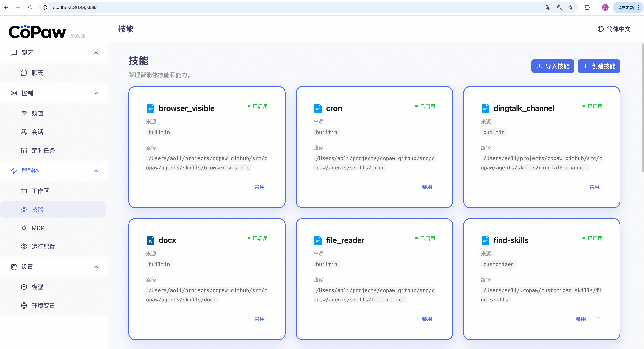Open the 运行配置 page
Image resolution: width=644 pixels, height=349 pixels.
[x=53, y=246]
